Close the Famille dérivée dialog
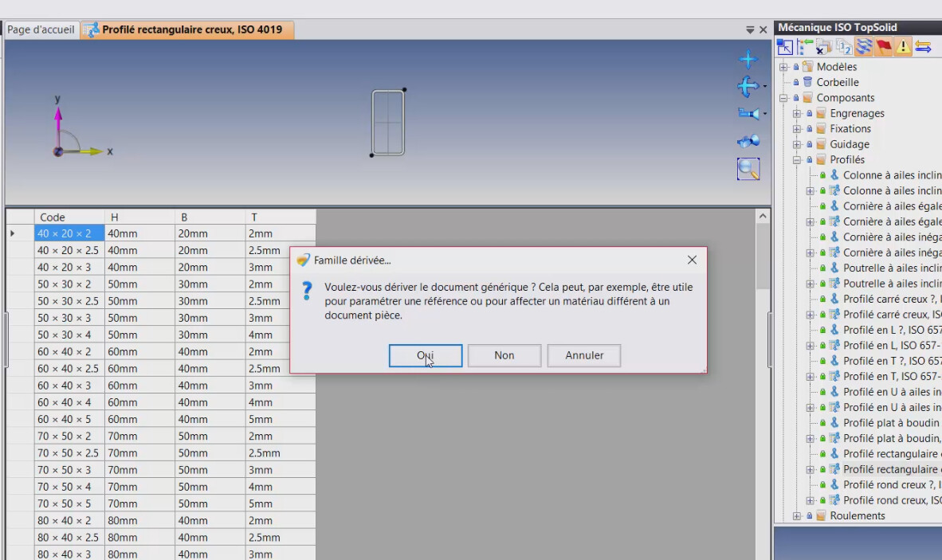Image resolution: width=942 pixels, height=560 pixels. 692,260
